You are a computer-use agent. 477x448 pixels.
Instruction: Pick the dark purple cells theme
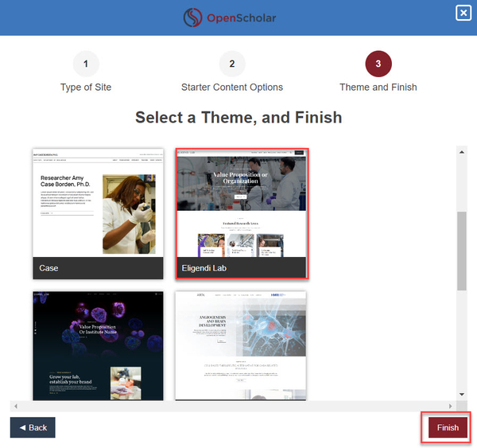pos(98,345)
